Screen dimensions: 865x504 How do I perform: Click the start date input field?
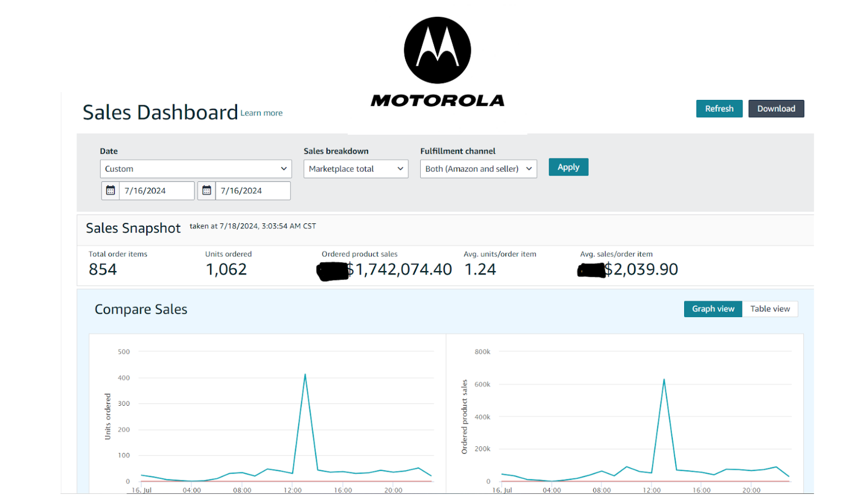click(157, 190)
